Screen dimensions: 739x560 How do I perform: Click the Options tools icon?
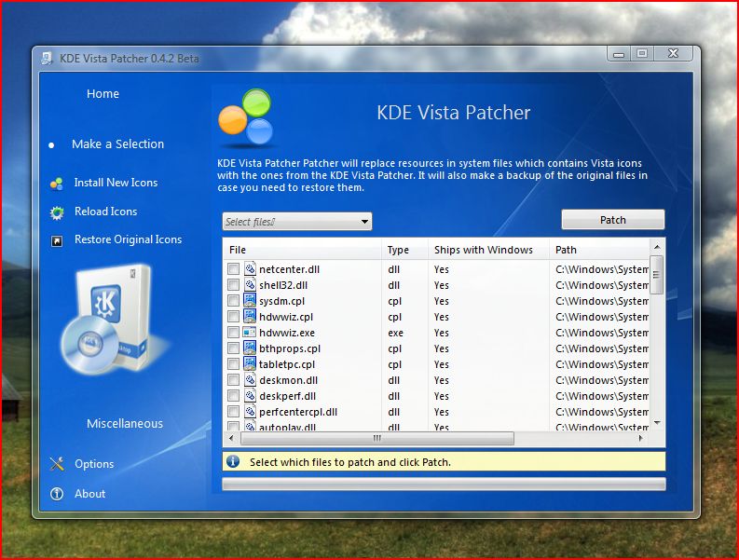(x=57, y=464)
